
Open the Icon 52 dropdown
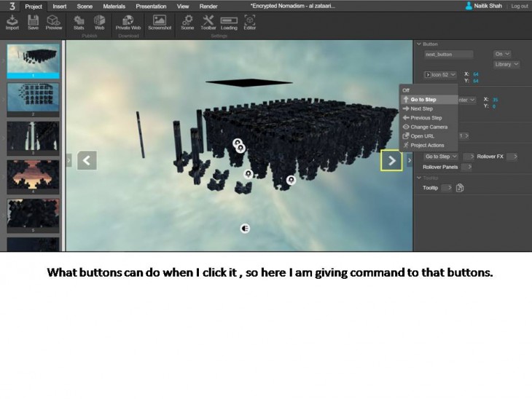tap(442, 74)
